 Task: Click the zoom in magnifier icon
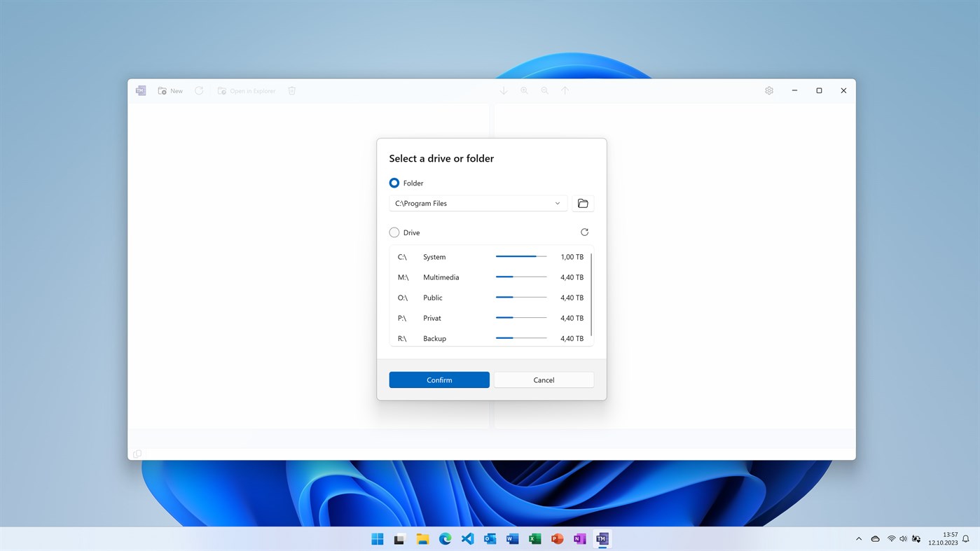point(524,91)
